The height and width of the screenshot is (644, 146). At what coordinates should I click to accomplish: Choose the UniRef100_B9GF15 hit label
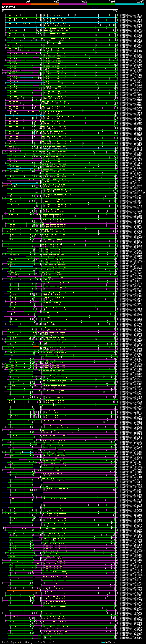point(131,93)
